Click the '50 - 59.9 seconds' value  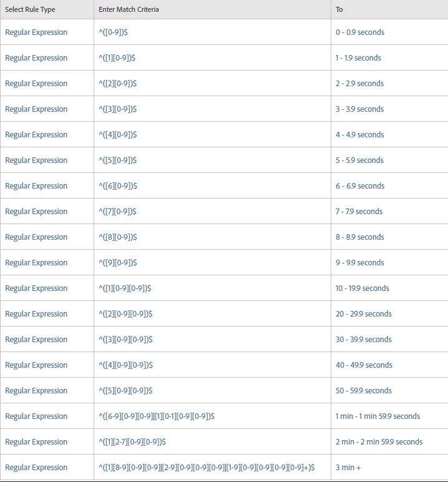click(364, 391)
